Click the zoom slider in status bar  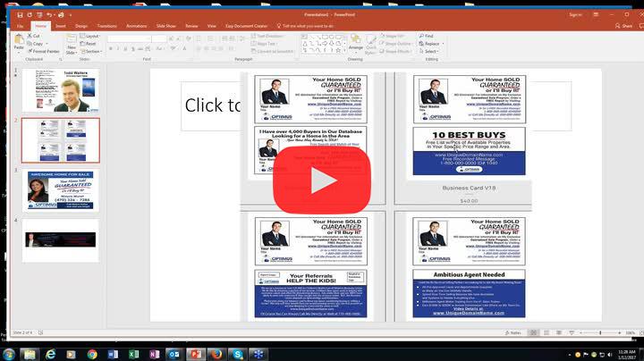tap(599, 333)
